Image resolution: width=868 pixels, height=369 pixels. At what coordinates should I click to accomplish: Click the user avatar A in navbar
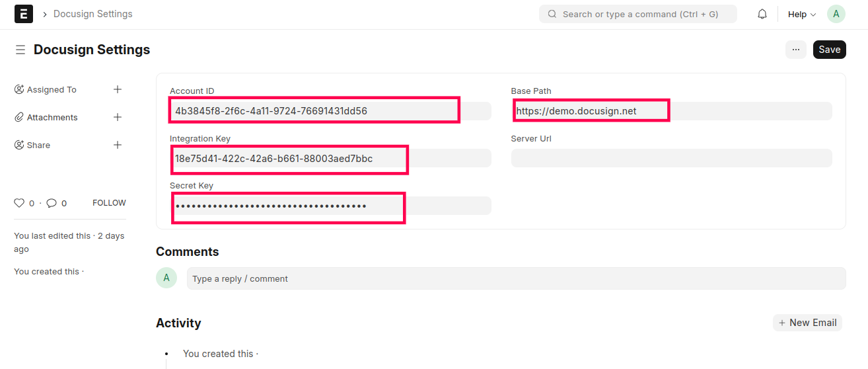(836, 14)
